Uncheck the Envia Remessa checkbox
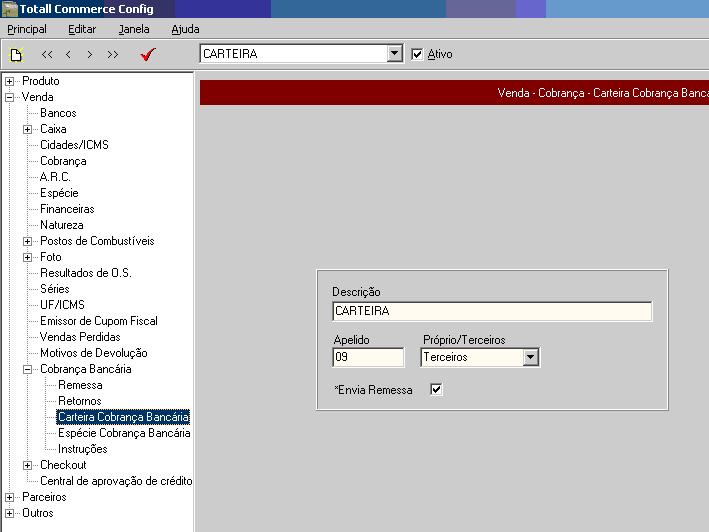The image size is (709, 532). pyautogui.click(x=436, y=389)
